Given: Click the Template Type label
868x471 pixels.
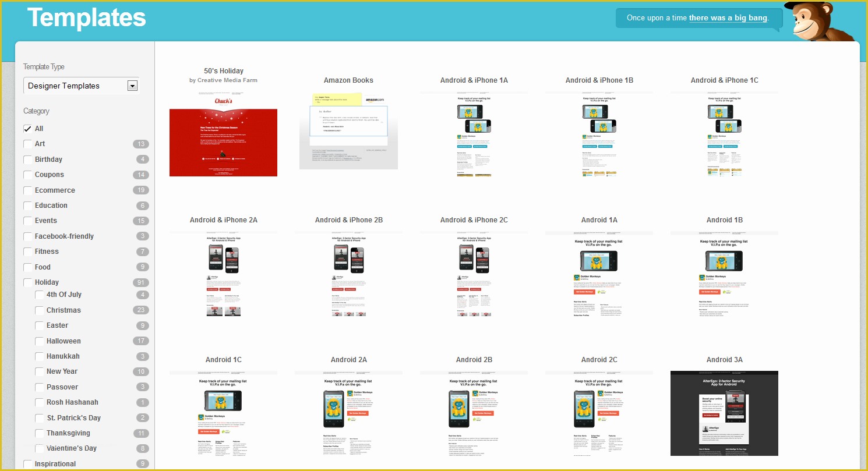Looking at the screenshot, I should [44, 67].
